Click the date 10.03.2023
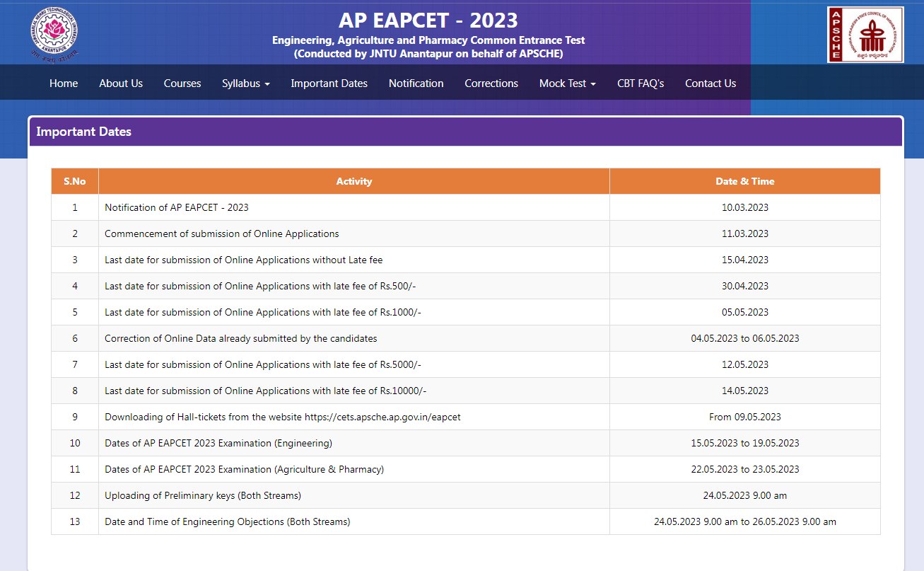This screenshot has width=924, height=571. [745, 207]
